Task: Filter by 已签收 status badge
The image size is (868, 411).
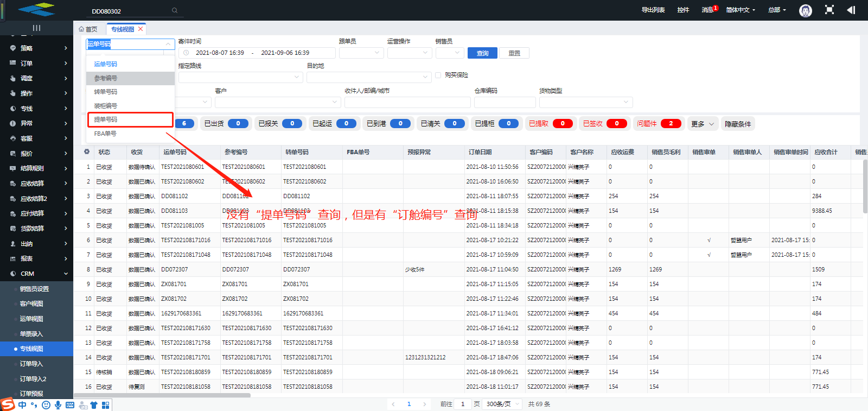Action: [604, 124]
